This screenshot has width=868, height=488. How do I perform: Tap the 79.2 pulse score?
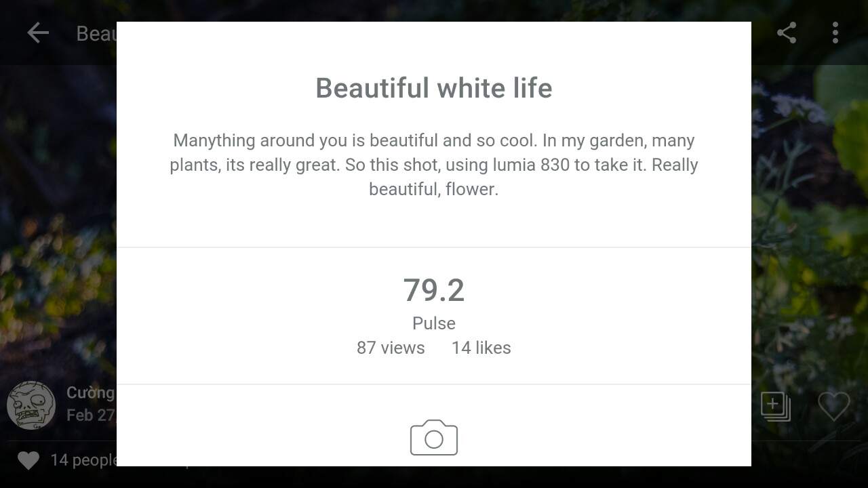434,290
